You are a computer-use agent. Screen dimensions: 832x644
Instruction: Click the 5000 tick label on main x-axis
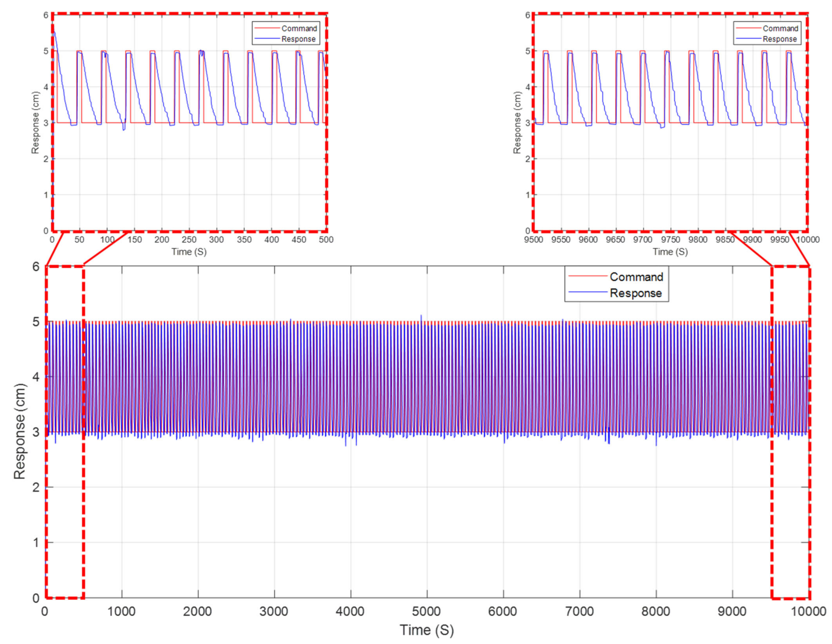pos(426,611)
